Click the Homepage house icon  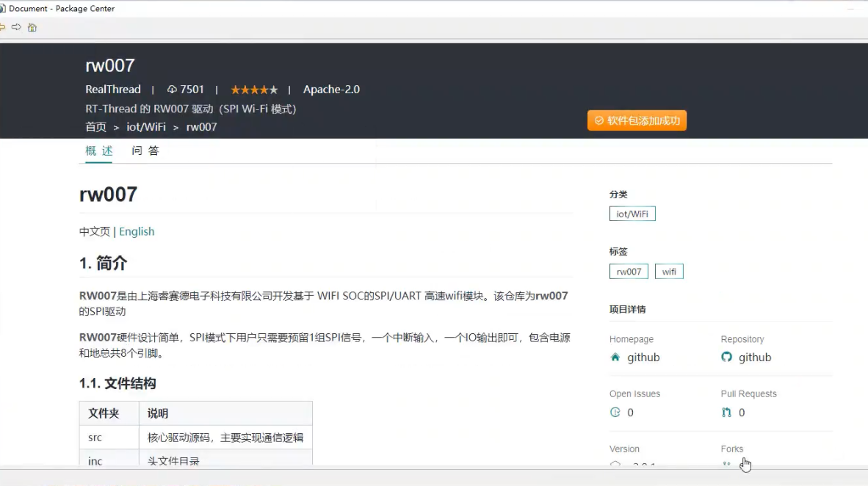click(615, 357)
